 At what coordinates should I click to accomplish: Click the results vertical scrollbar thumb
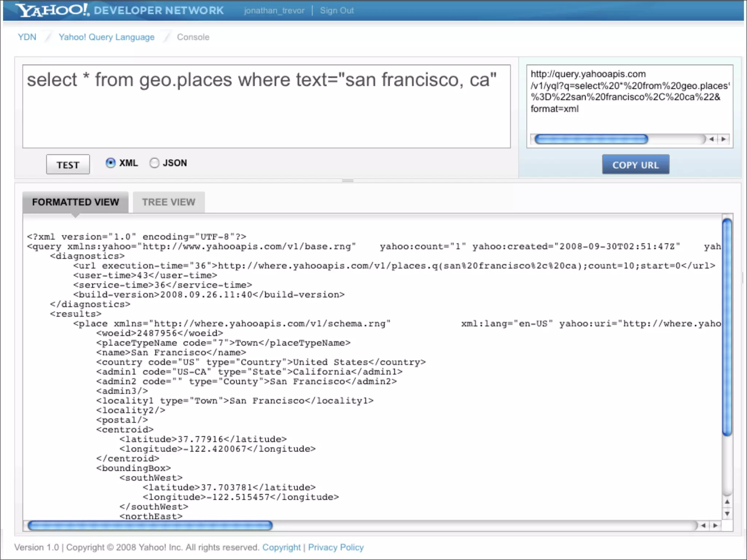(x=727, y=327)
